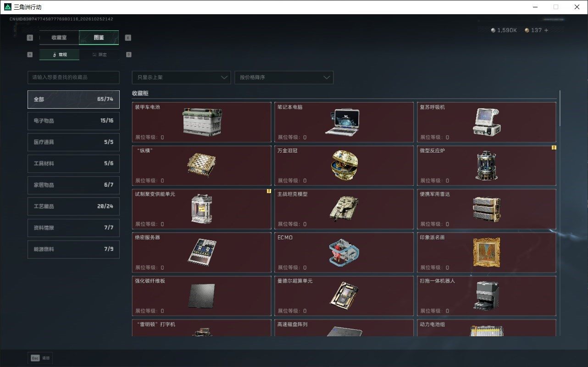Select the 强化碳纤维板 carbon panel icon
The width and height of the screenshot is (588, 367).
pyautogui.click(x=201, y=296)
